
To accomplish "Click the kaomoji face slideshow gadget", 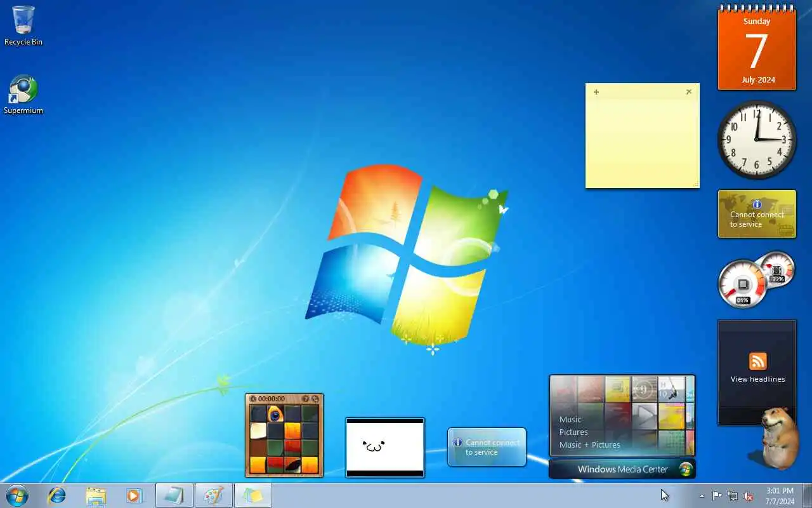I will point(385,447).
